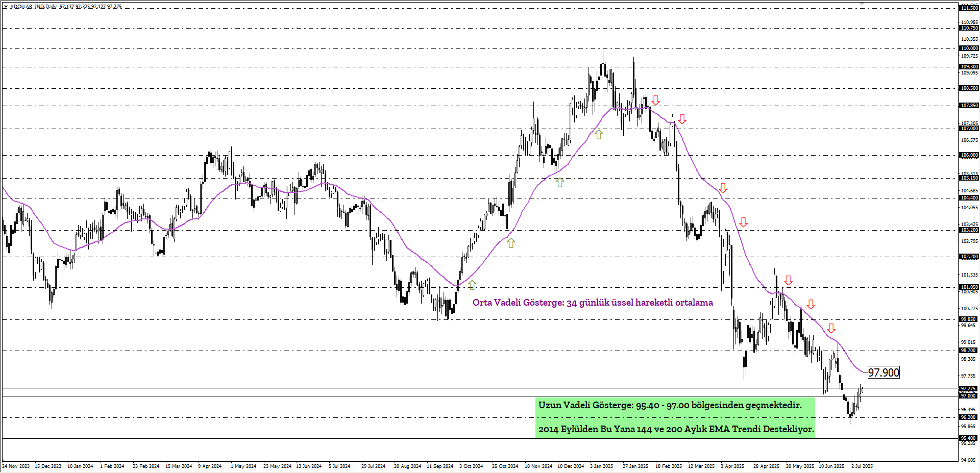The height and width of the screenshot is (473, 980).
Task: Click the 23 May 2024 date label
Action: pos(277,466)
